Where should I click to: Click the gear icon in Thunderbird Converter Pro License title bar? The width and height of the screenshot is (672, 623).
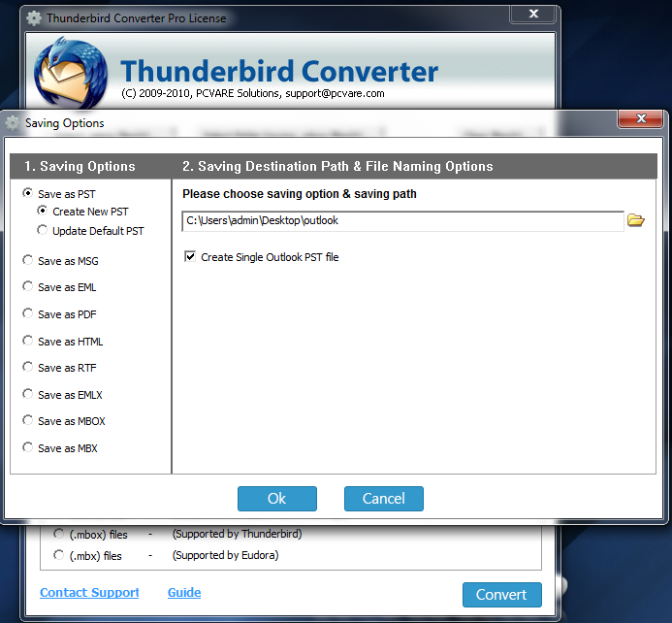pos(34,18)
